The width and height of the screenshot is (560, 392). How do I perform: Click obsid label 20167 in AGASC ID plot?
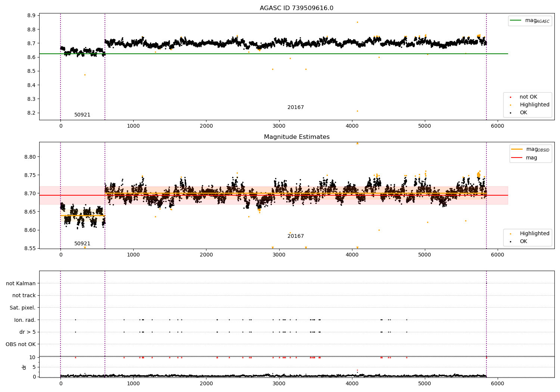pos(296,108)
